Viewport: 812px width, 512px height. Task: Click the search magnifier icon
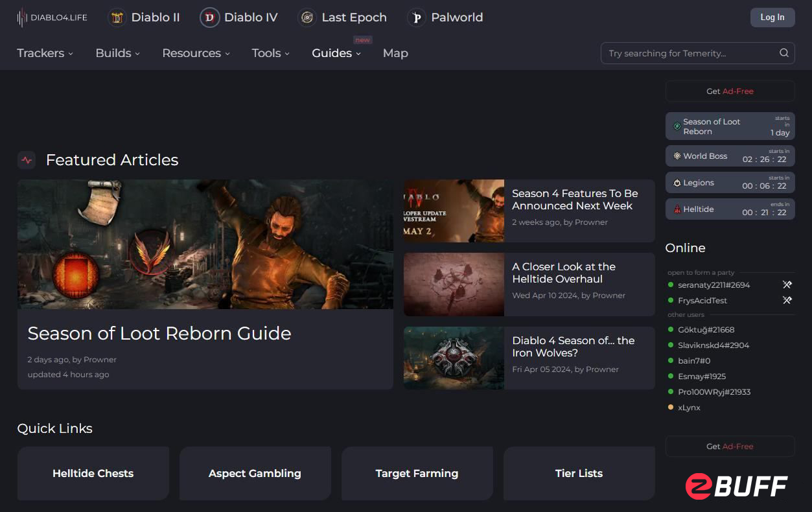783,53
